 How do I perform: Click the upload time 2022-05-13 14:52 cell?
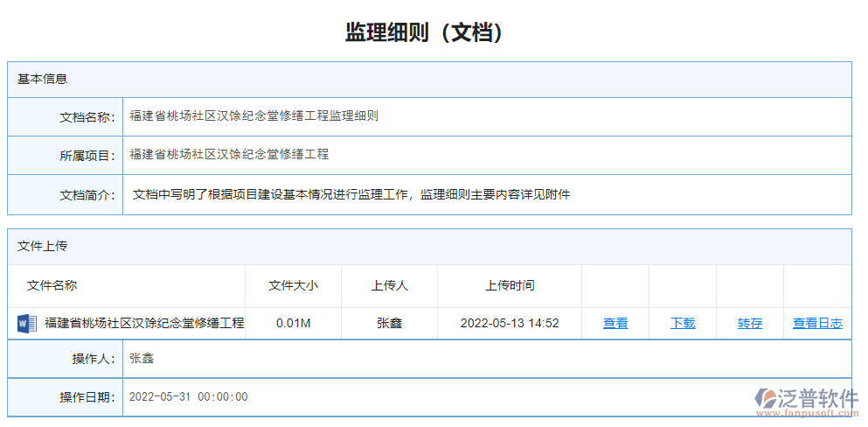tap(510, 324)
